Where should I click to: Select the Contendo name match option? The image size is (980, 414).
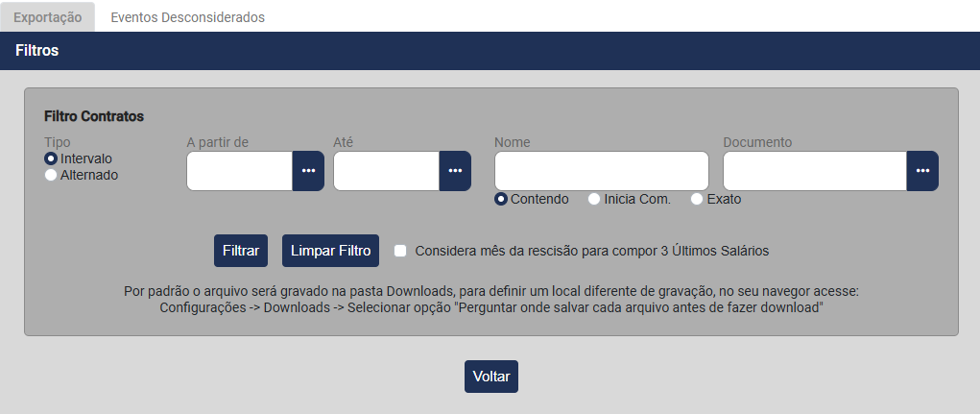coord(501,199)
